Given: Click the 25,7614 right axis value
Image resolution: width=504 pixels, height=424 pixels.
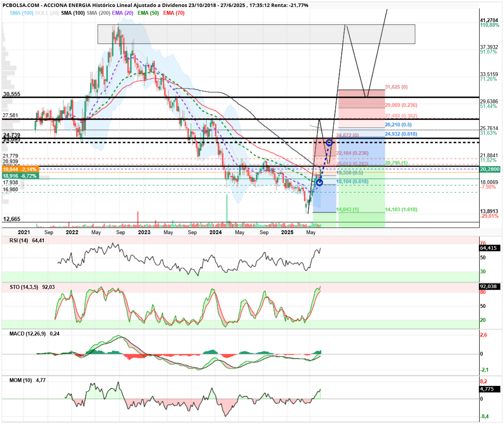Looking at the screenshot, I should click(489, 128).
